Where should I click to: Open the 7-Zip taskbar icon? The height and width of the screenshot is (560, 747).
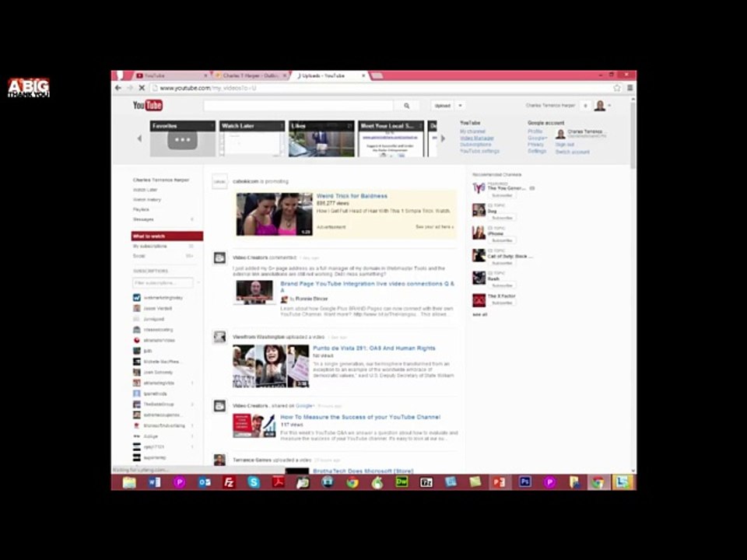point(426,482)
